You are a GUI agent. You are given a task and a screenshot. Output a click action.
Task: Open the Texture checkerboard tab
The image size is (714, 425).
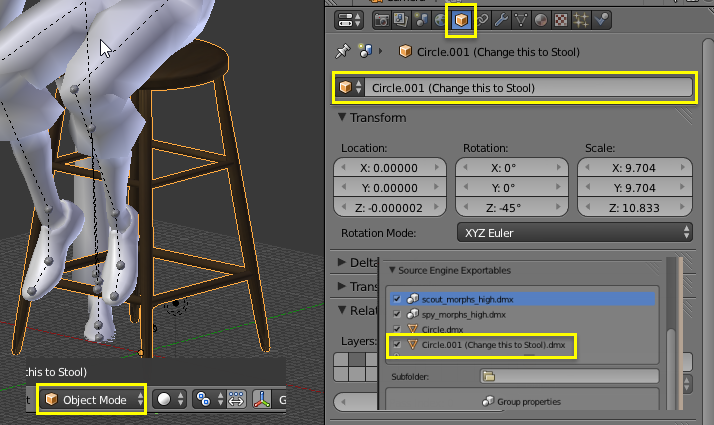[x=561, y=20]
